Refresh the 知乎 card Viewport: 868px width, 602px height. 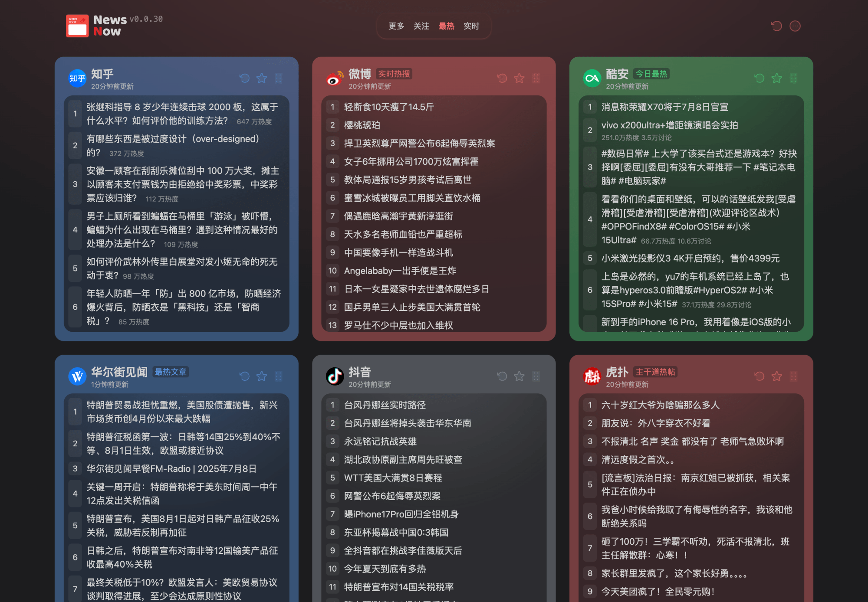[244, 78]
